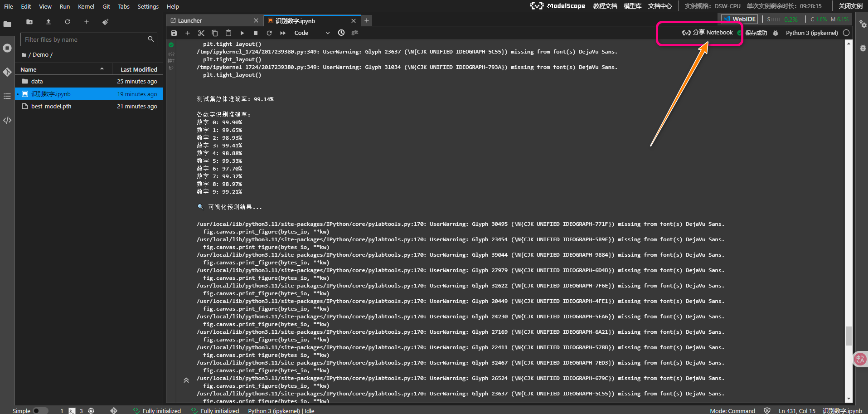Viewport: 868px width, 414px height.
Task: Open the File Browser sidebar panel
Action: click(7, 24)
